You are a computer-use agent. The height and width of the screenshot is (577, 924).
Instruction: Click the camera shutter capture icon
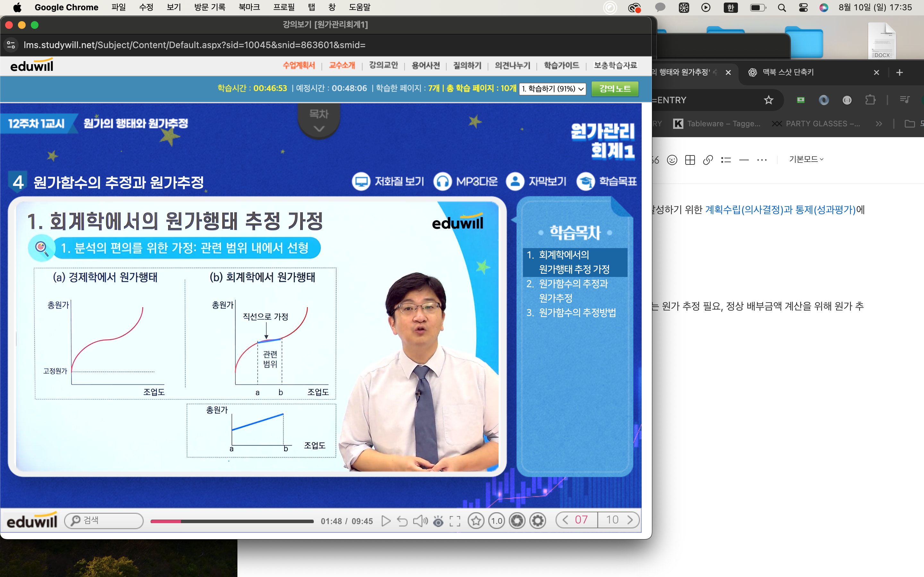[x=517, y=521]
